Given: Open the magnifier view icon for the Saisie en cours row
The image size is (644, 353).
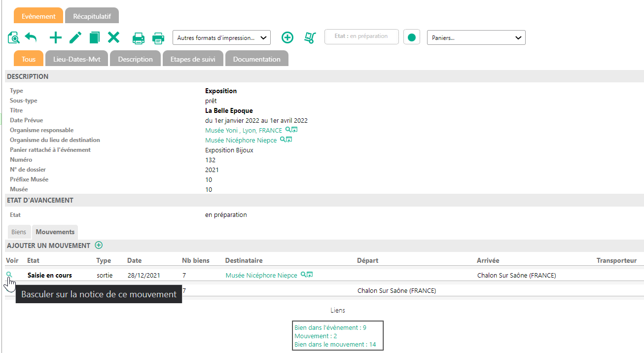Looking at the screenshot, I should (x=9, y=275).
